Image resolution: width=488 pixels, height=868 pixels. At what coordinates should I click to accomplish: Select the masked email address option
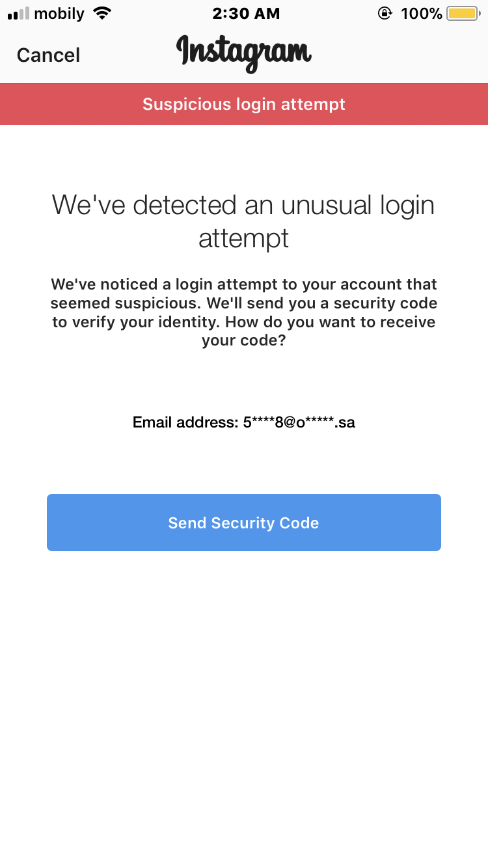[244, 422]
